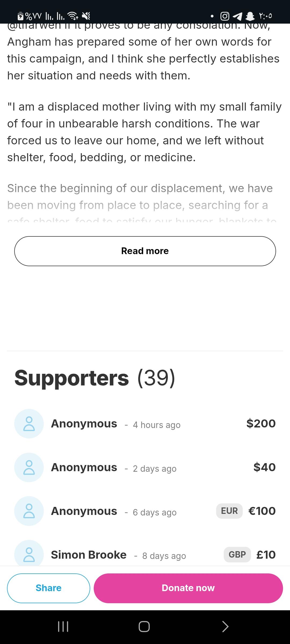The image size is (290, 644).
Task: Tap the Telegram notification icon
Action: [x=237, y=16]
